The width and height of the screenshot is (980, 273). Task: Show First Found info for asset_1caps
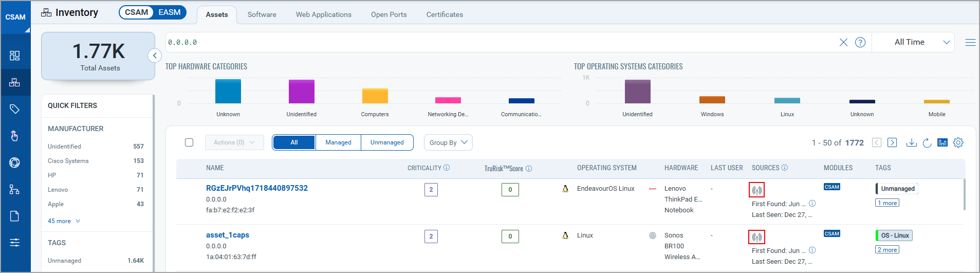[x=812, y=250]
